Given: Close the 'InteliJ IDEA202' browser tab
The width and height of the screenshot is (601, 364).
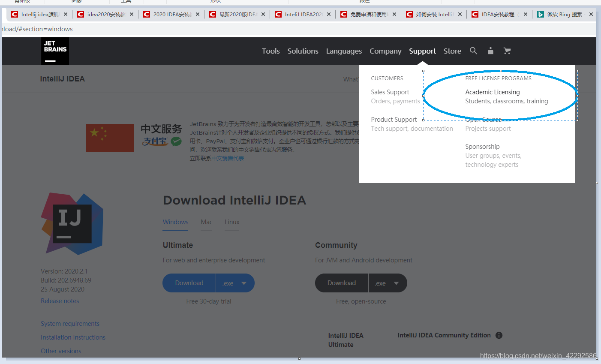Looking at the screenshot, I should point(329,14).
